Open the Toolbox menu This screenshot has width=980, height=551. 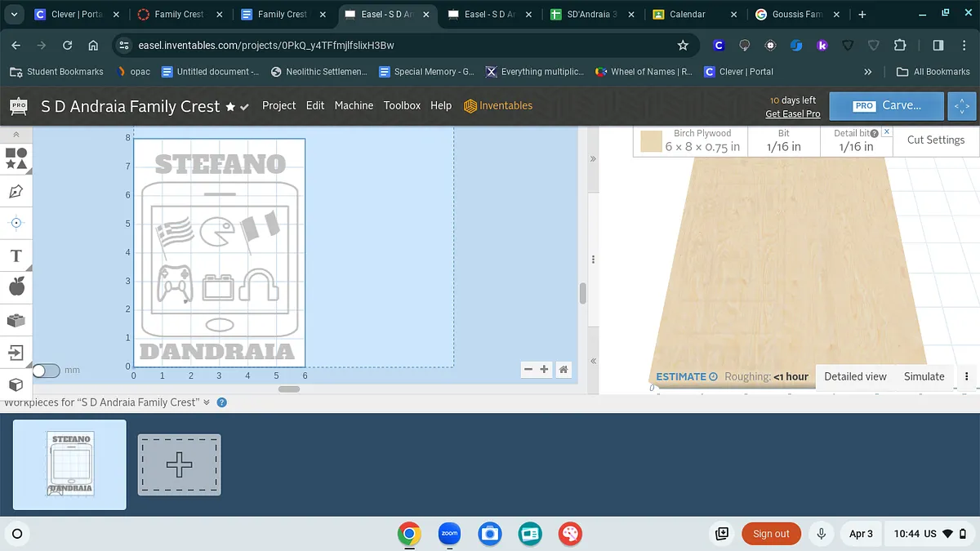[402, 105]
